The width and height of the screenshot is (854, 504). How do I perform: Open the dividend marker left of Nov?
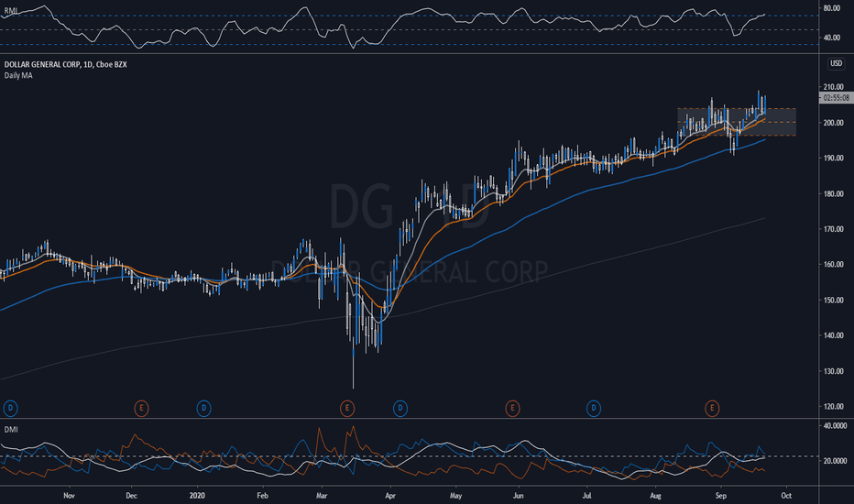pyautogui.click(x=10, y=408)
